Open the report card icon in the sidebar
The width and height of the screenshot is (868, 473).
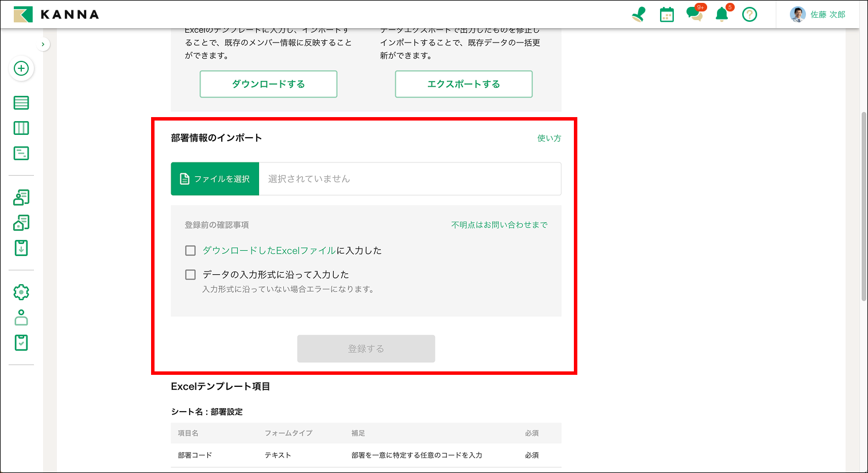click(x=21, y=153)
